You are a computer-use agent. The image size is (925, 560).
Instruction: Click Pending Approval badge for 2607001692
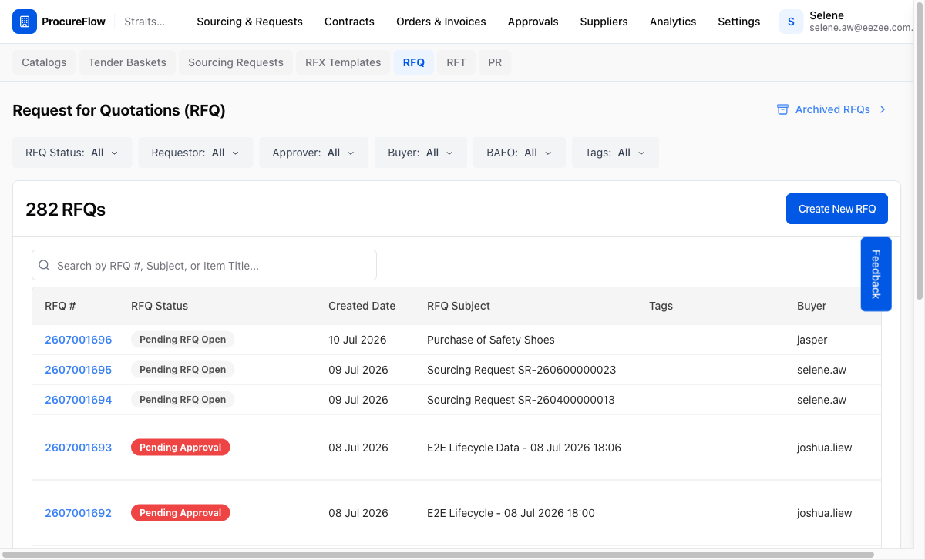tap(180, 513)
